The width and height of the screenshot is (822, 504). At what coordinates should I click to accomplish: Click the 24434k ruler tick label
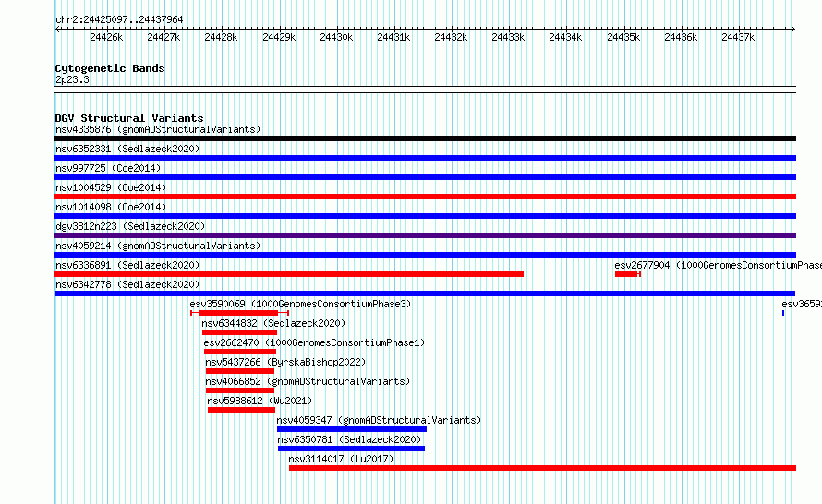pyautogui.click(x=565, y=37)
